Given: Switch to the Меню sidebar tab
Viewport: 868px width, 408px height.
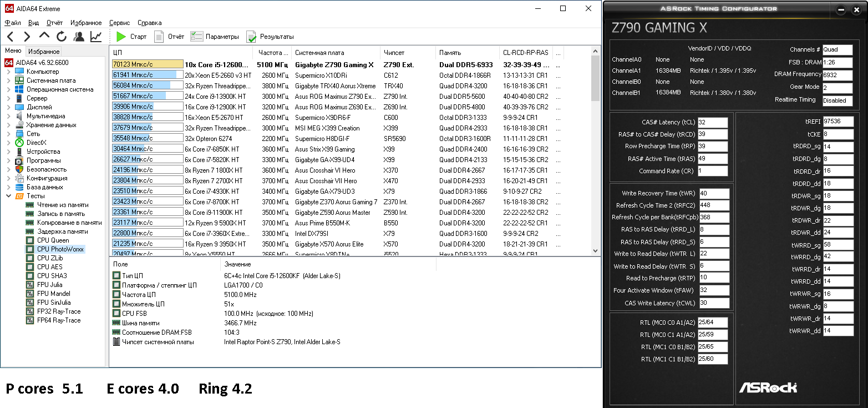Looking at the screenshot, I should coord(13,51).
